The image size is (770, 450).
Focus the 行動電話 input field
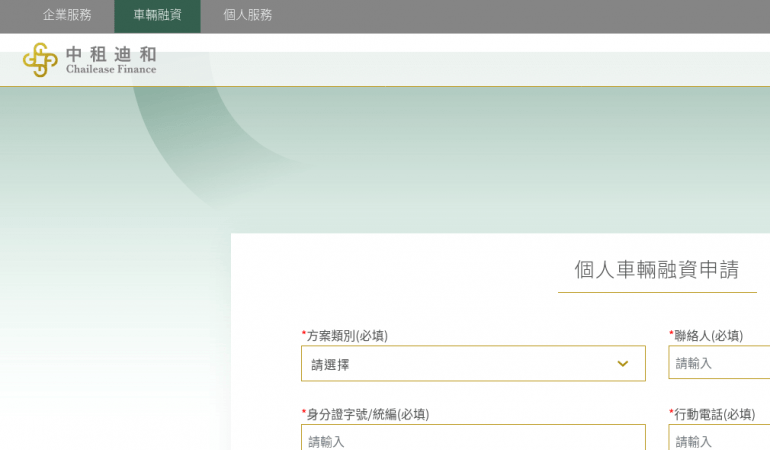(x=719, y=437)
